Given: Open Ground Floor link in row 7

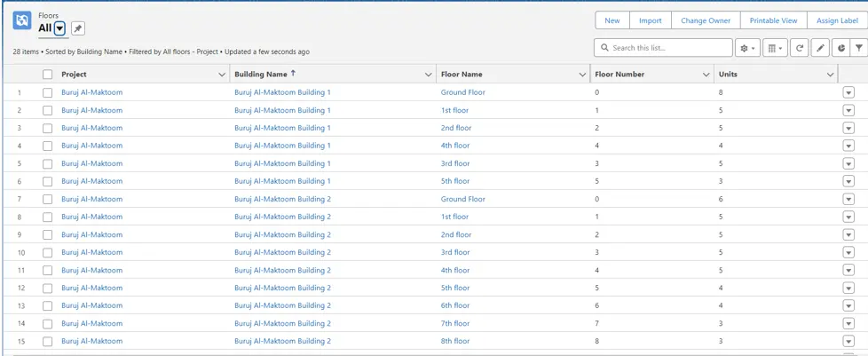Looking at the screenshot, I should 462,199.
